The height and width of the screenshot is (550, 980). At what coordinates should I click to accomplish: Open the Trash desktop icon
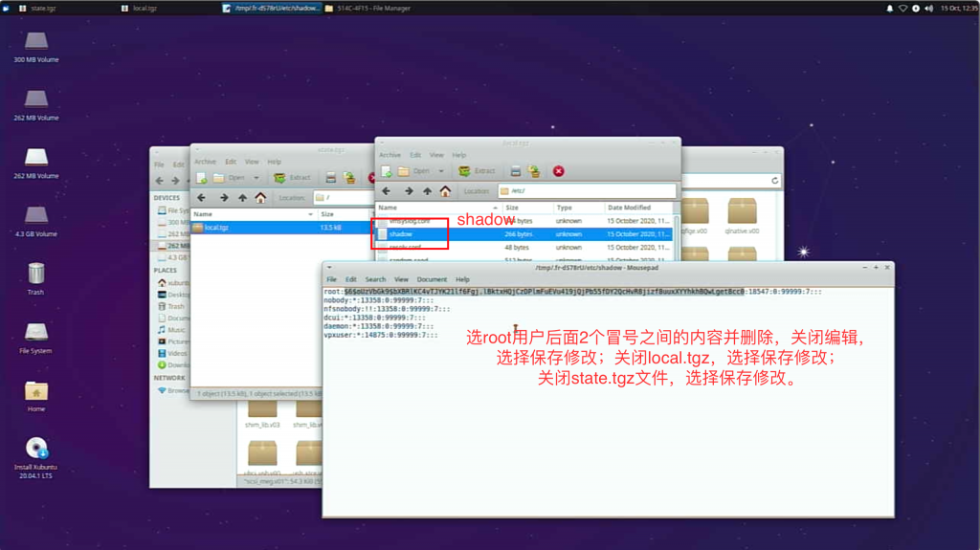[36, 278]
